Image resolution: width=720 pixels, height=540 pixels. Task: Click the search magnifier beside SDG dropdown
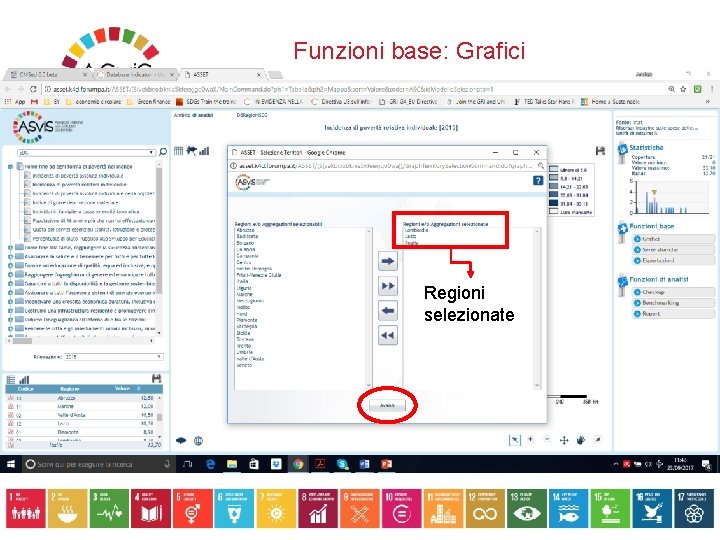163,152
